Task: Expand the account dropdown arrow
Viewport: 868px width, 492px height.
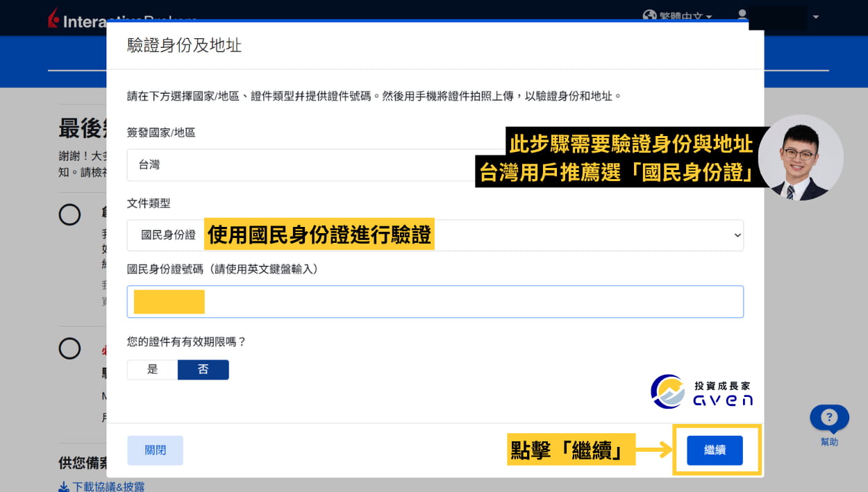Action: click(x=815, y=17)
